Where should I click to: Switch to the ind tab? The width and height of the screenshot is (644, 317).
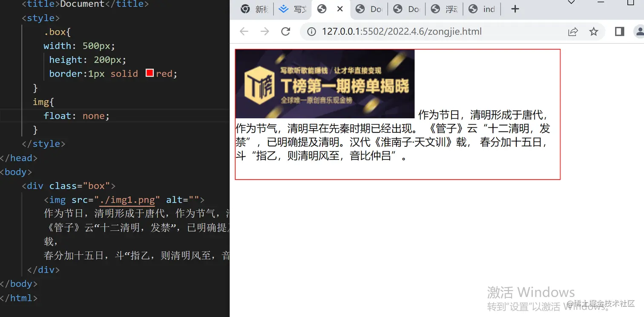point(482,9)
